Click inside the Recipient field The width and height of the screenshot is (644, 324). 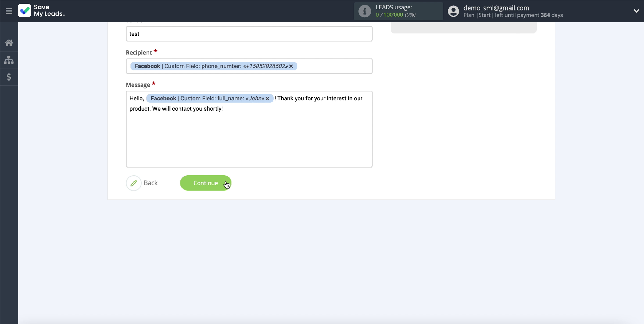(x=334, y=66)
